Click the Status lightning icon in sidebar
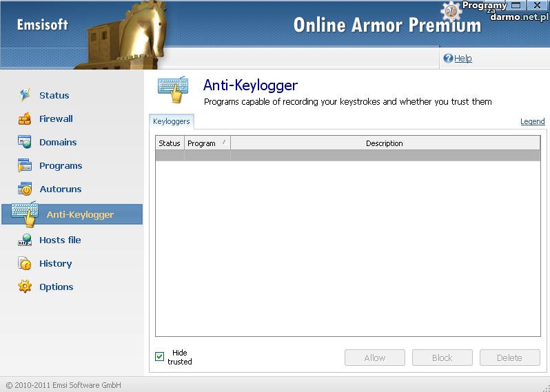The width and height of the screenshot is (550, 392). (25, 95)
